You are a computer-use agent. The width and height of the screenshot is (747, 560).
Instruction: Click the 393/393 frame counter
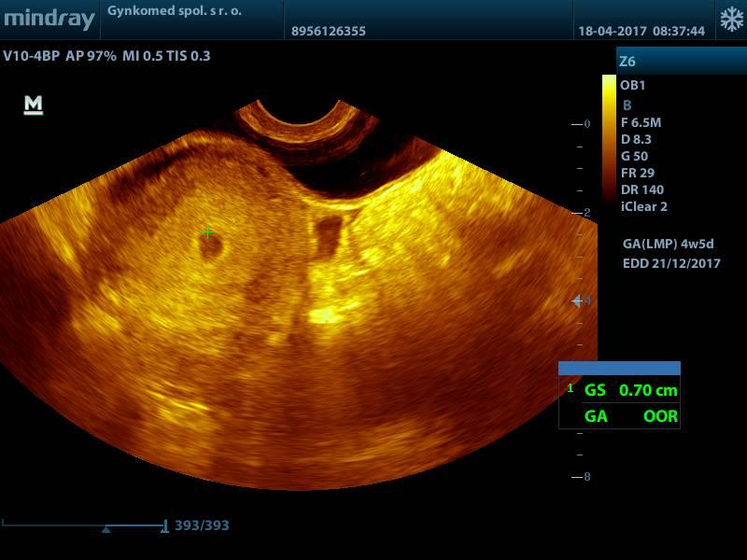pyautogui.click(x=202, y=525)
